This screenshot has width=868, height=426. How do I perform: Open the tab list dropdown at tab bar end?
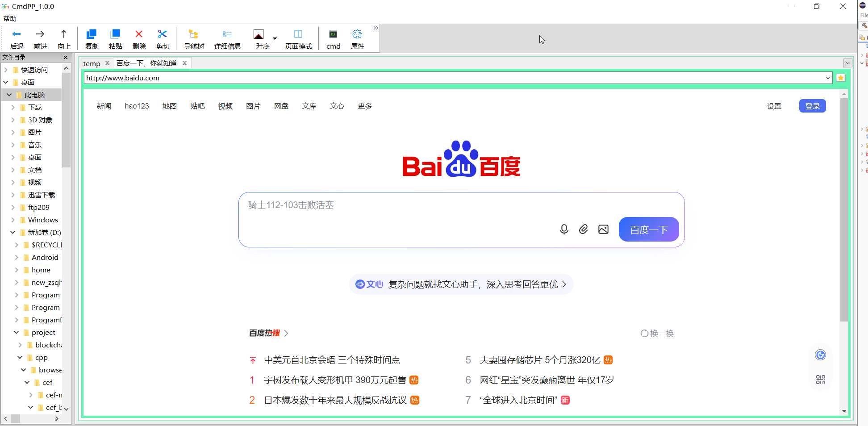point(847,63)
